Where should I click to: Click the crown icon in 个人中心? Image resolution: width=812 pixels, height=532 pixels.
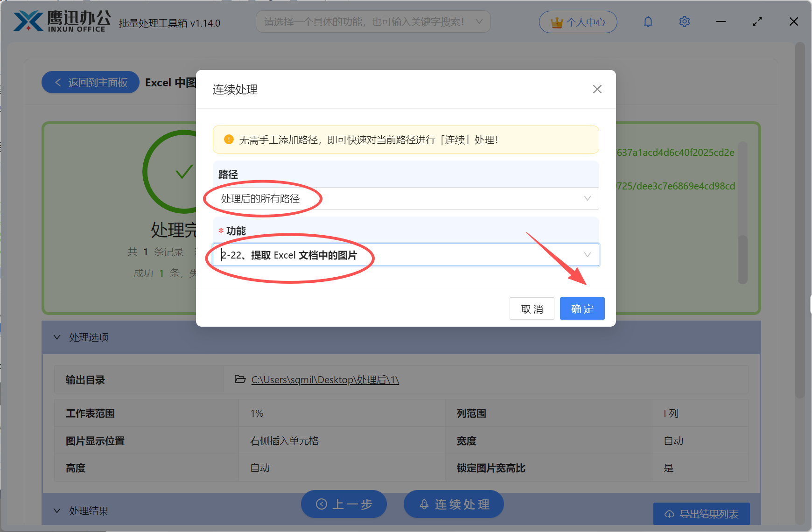557,21
